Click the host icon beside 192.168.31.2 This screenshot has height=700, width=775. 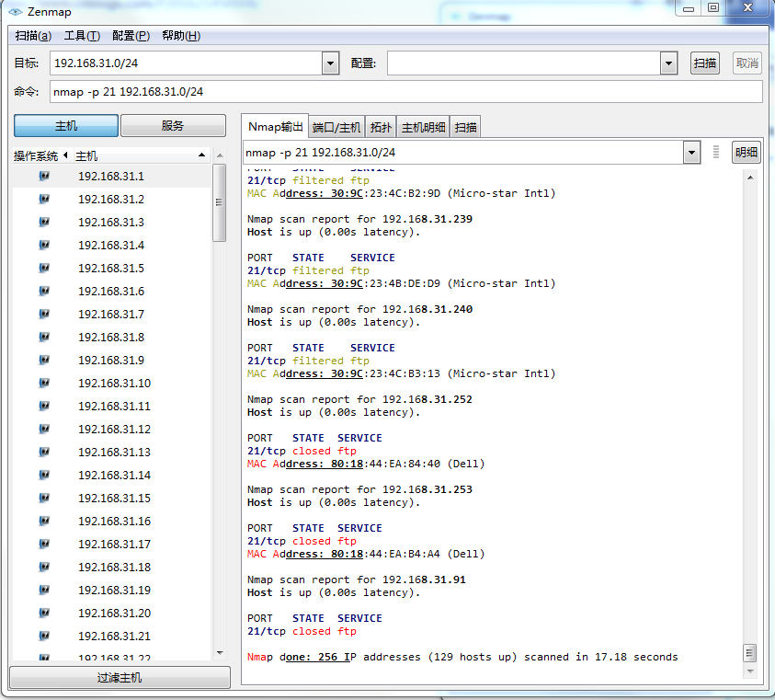(44, 199)
